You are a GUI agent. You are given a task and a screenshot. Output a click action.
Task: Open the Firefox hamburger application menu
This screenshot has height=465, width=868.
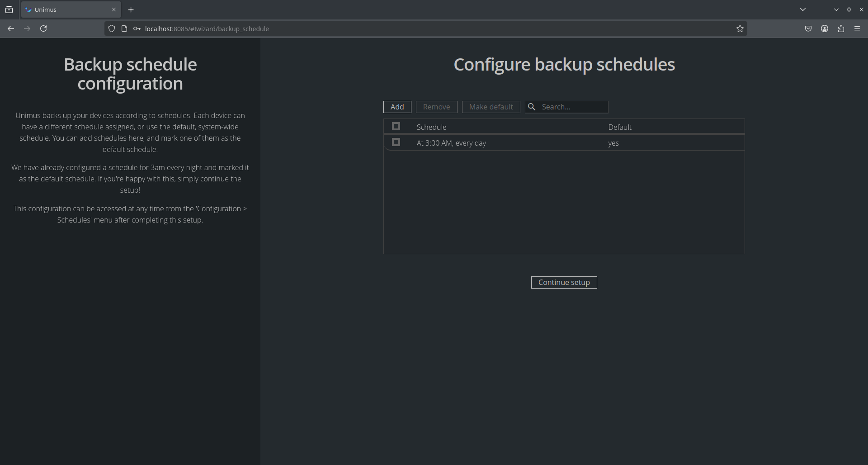coord(857,28)
